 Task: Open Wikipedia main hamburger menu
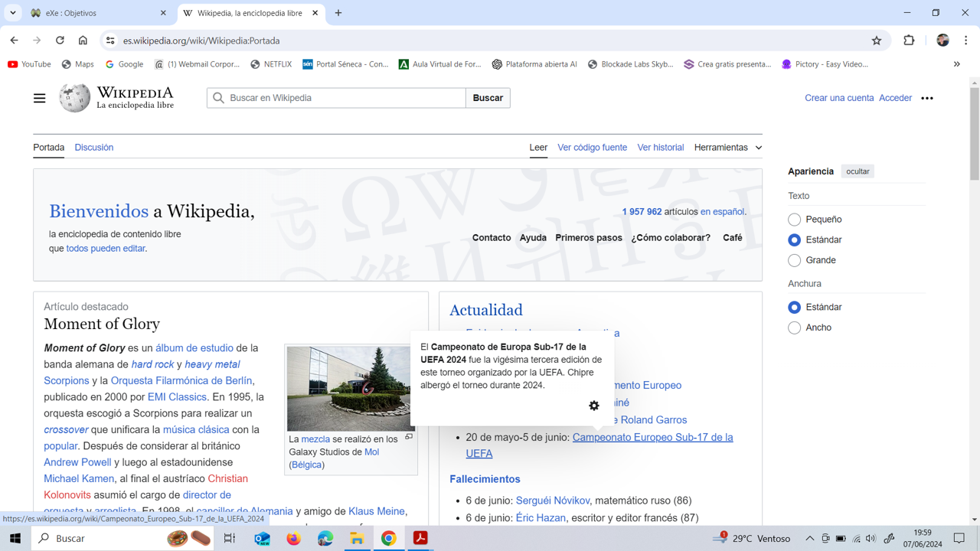[39, 98]
